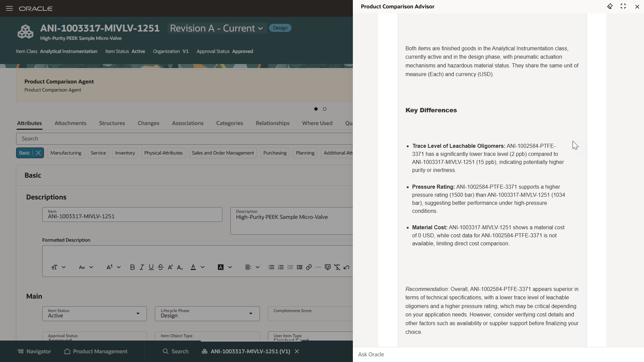
Task: Insert a bulleted list
Action: 271,267
